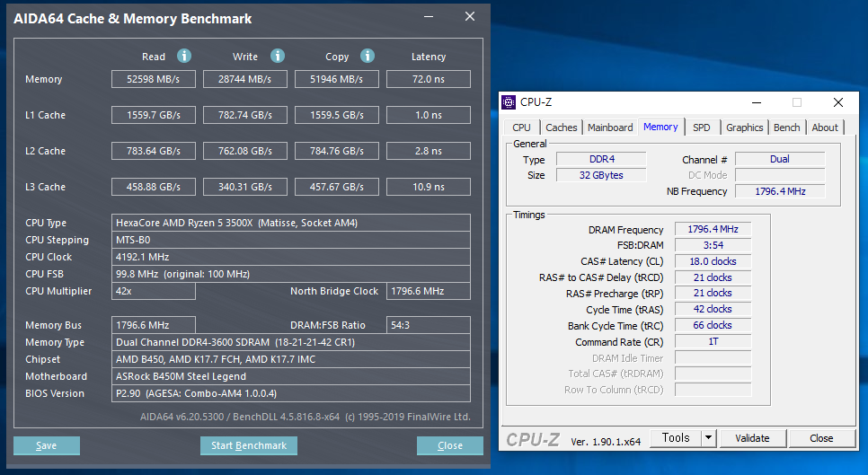Switch to the CPU tab

(x=521, y=128)
